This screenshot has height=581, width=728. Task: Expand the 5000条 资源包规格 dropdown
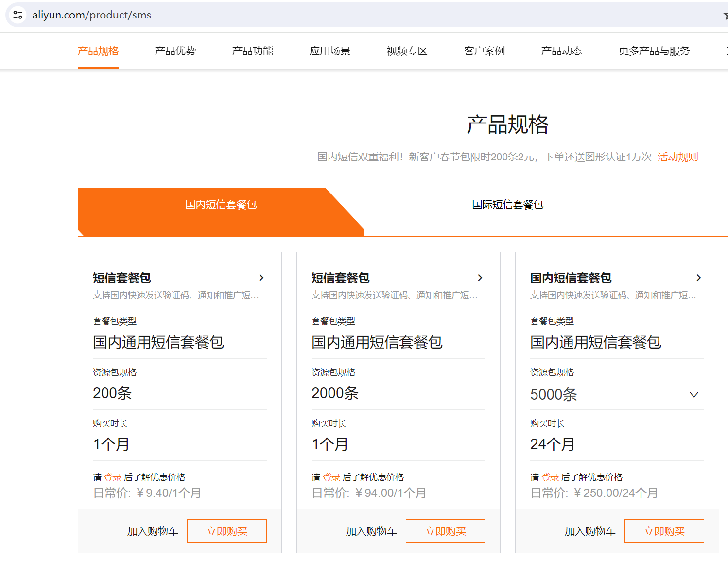tap(693, 395)
